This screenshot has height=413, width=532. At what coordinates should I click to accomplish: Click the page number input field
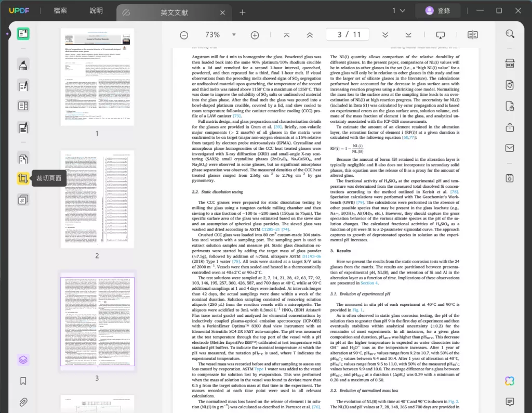pyautogui.click(x=347, y=35)
